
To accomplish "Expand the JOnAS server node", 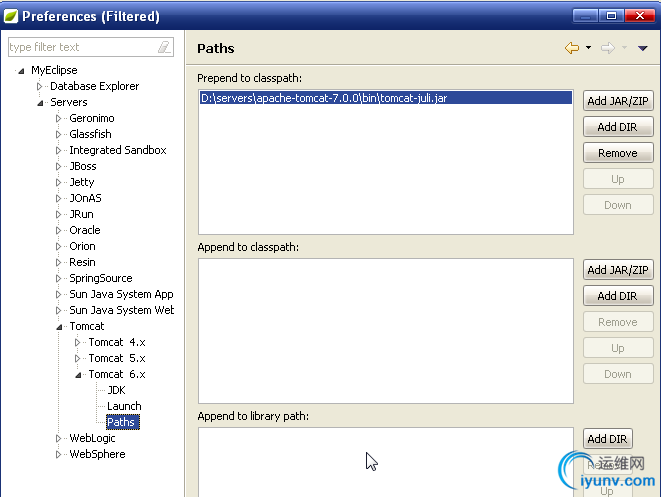I will pos(58,199).
